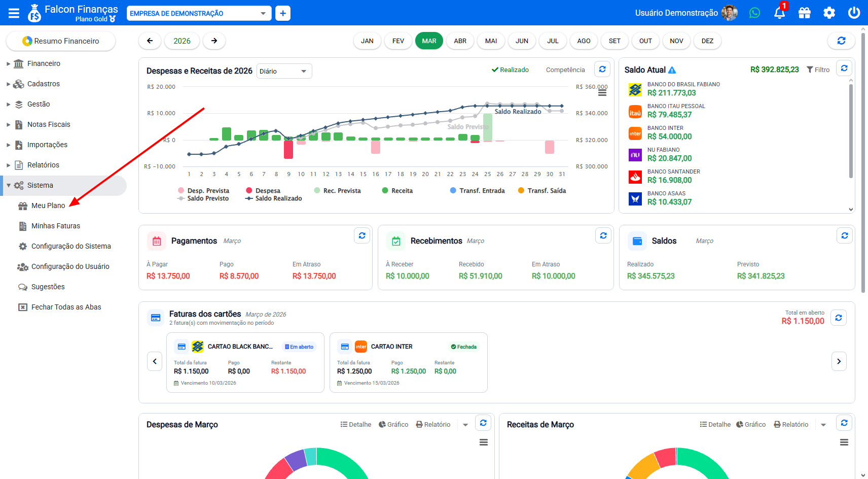Viewport: 868px width, 479px height.
Task: Refresh the Recebimentos card
Action: (603, 235)
